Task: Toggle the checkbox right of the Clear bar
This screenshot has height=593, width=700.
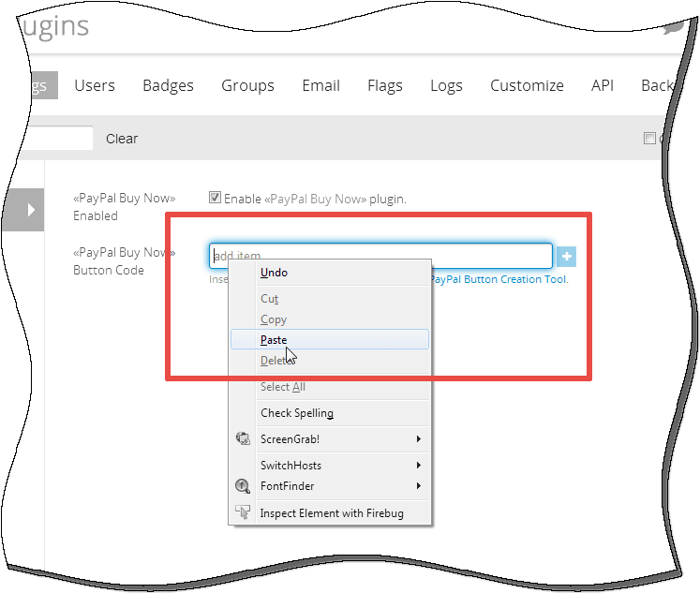Action: (649, 139)
